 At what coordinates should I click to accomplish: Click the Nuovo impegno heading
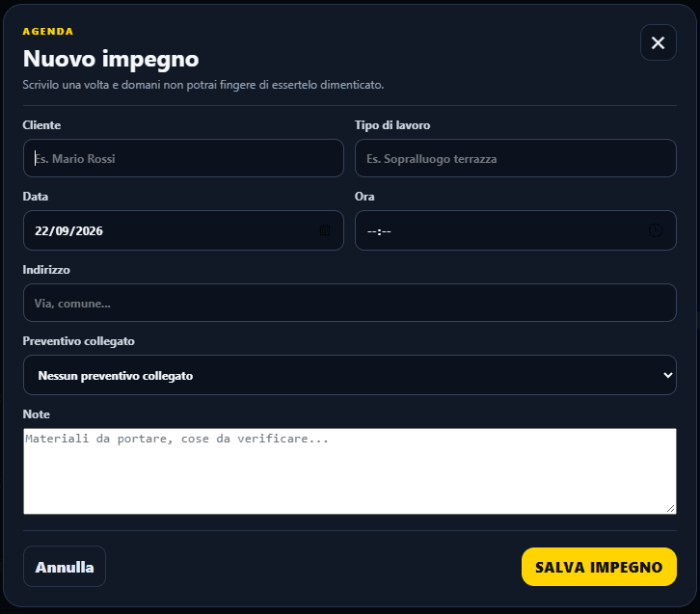[x=111, y=59]
